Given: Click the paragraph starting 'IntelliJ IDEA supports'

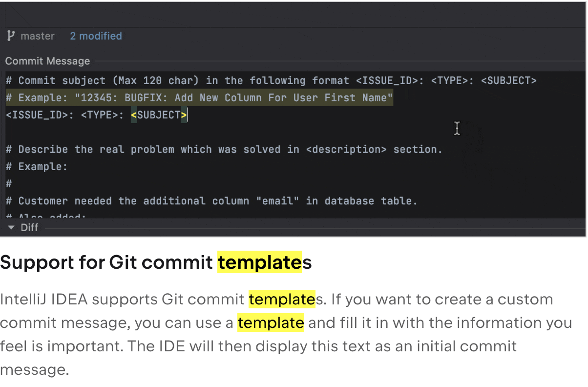Looking at the screenshot, I should click(286, 334).
